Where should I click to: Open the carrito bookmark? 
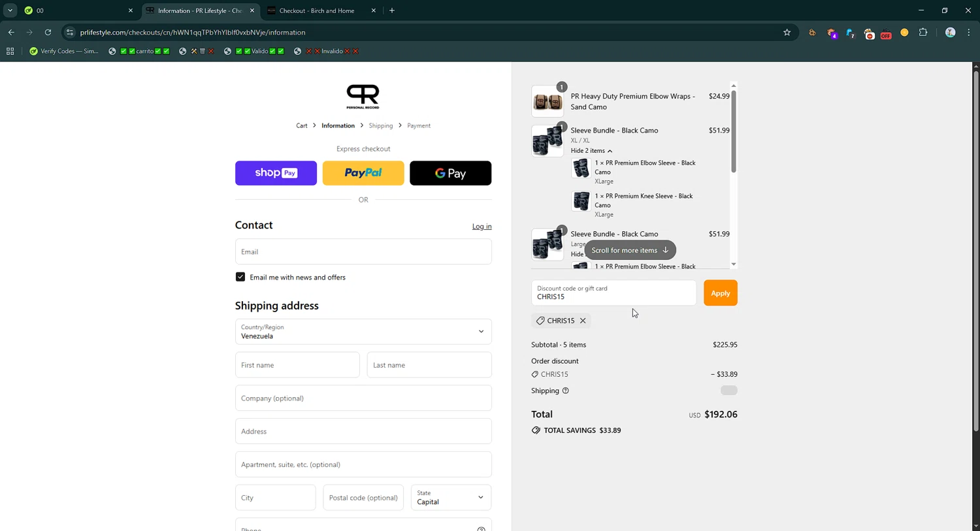[x=139, y=51]
